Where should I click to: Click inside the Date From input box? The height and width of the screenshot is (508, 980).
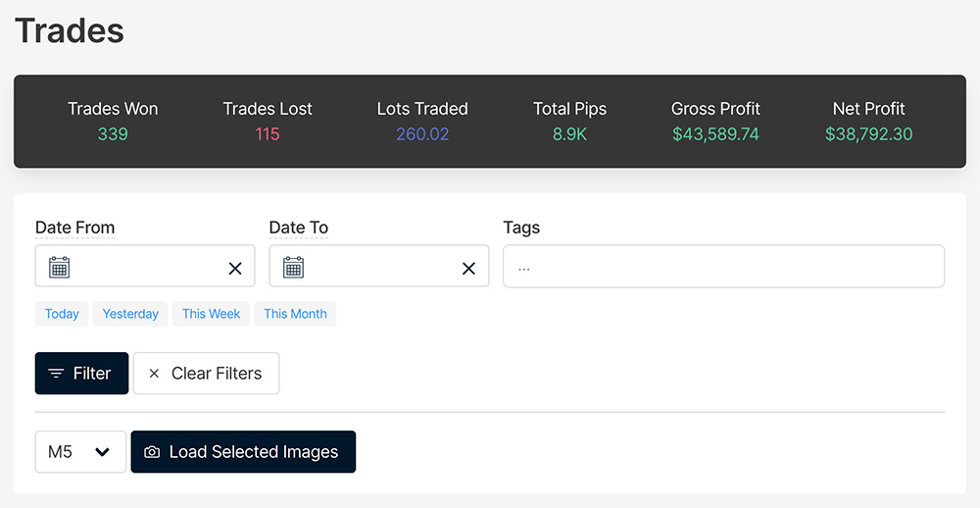(147, 267)
